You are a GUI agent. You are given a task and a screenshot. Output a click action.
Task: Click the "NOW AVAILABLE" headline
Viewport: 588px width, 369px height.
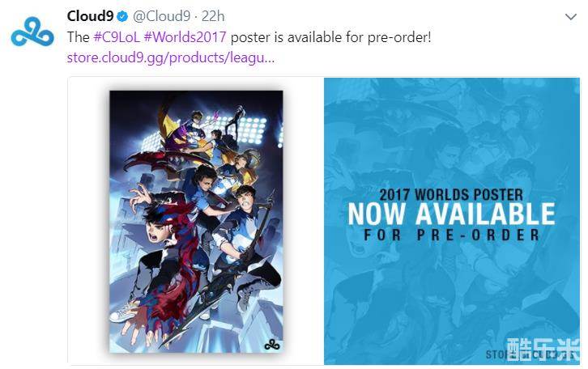coord(451,214)
